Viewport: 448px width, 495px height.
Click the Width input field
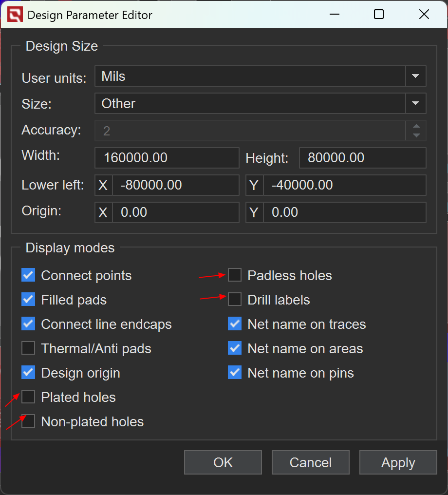click(167, 158)
